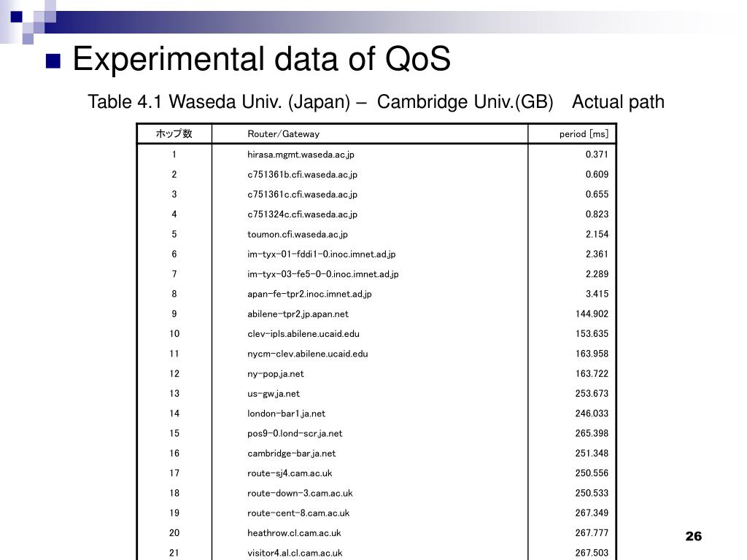Select the toumon.cfi.waseda.ac.jp entry
747x560 pixels.
click(x=298, y=234)
